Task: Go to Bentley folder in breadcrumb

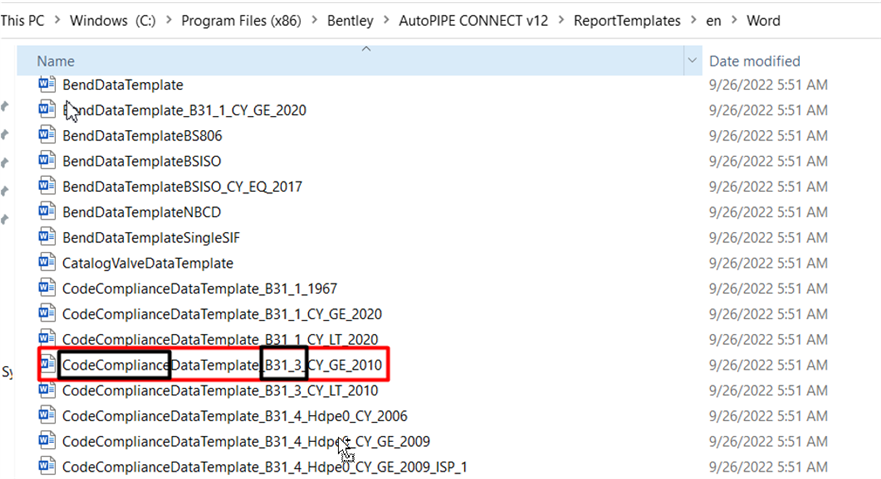Action: tap(350, 21)
